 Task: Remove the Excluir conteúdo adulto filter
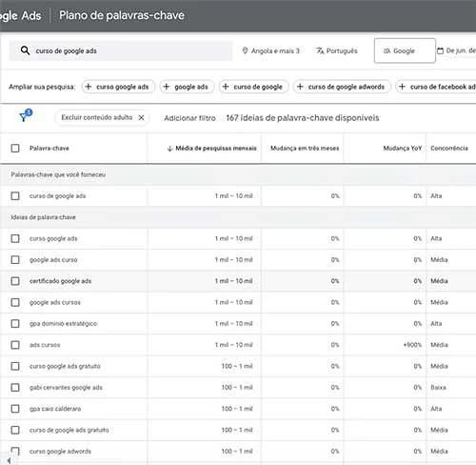tap(141, 117)
